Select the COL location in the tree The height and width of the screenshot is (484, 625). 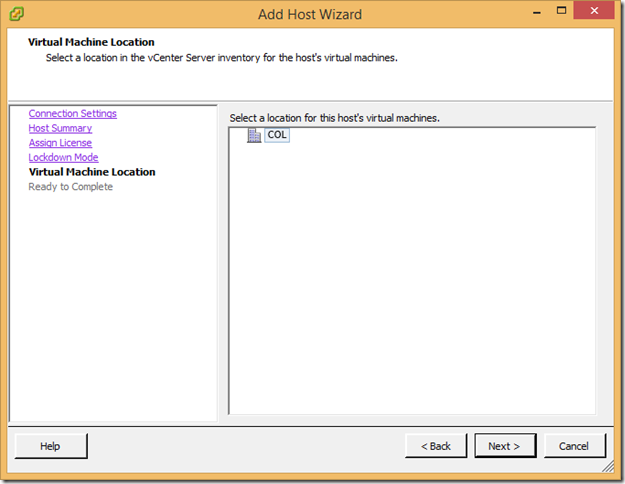(x=277, y=135)
